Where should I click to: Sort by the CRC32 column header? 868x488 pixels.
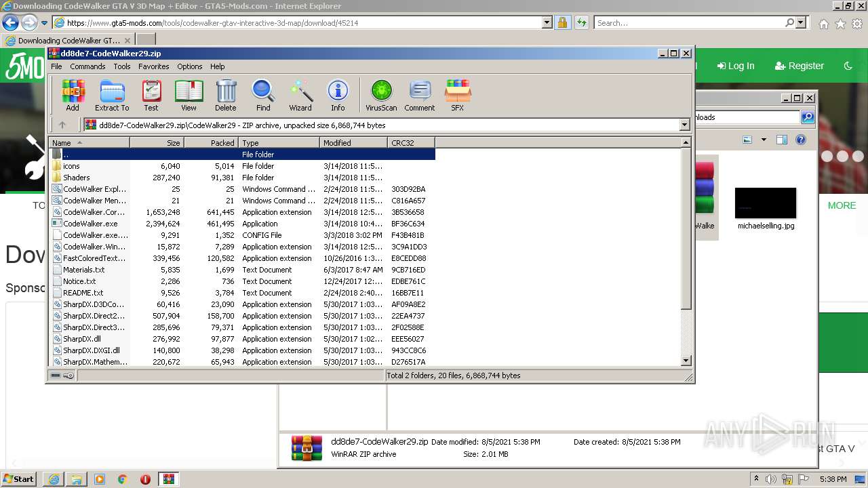click(411, 142)
